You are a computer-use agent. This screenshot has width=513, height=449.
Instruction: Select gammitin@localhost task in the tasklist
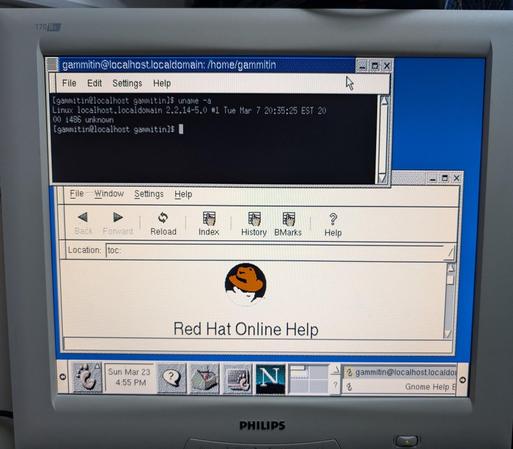tap(400, 372)
